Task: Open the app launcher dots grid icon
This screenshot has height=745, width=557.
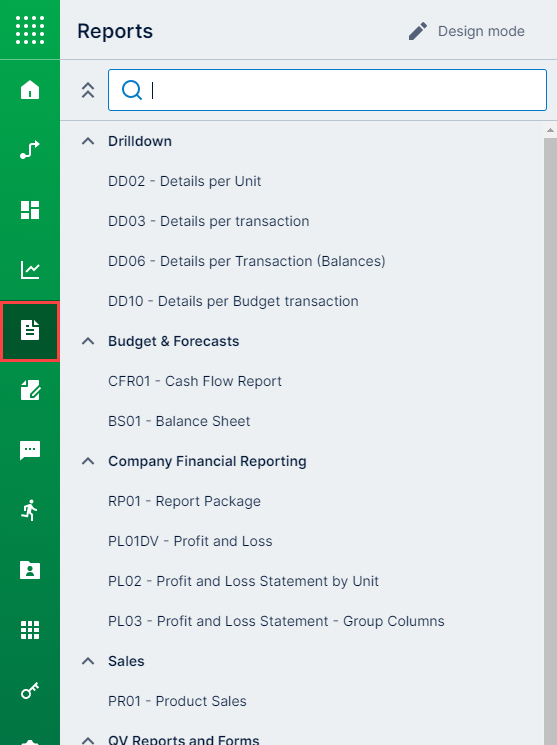Action: click(30, 29)
